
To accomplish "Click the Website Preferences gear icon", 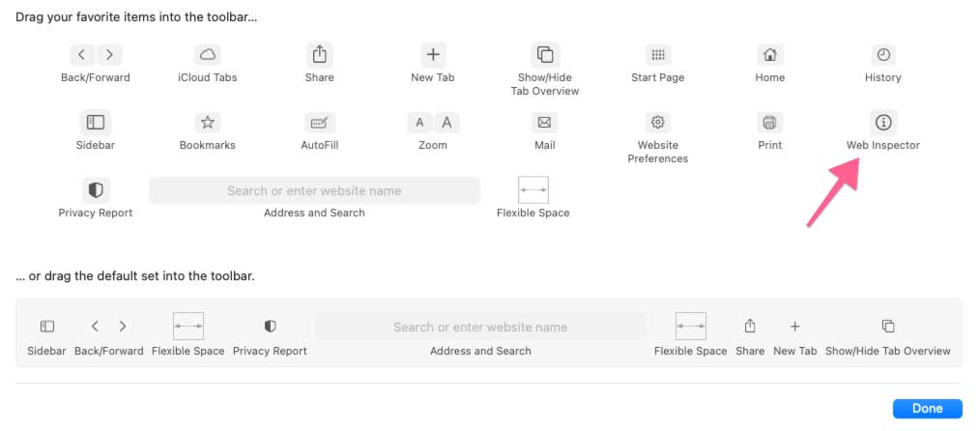I will pos(657,123).
